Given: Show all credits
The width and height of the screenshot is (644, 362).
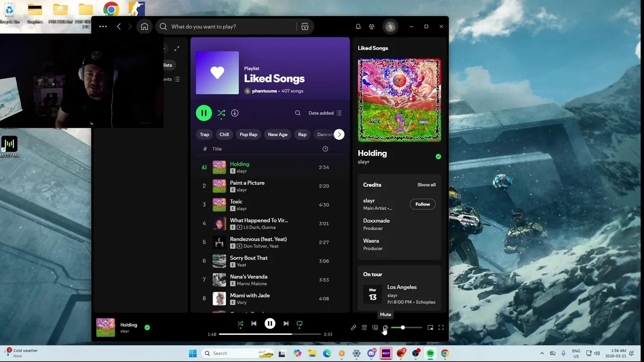Looking at the screenshot, I should click(427, 185).
